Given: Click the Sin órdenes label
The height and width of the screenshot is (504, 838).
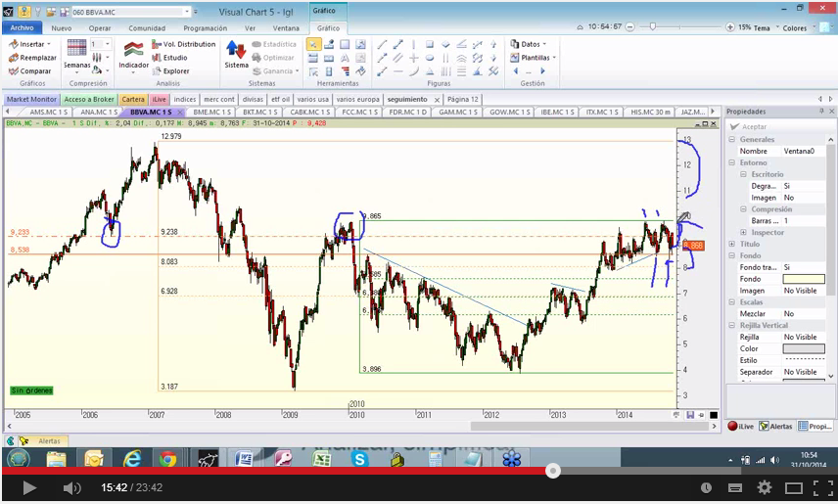Looking at the screenshot, I should 31,390.
